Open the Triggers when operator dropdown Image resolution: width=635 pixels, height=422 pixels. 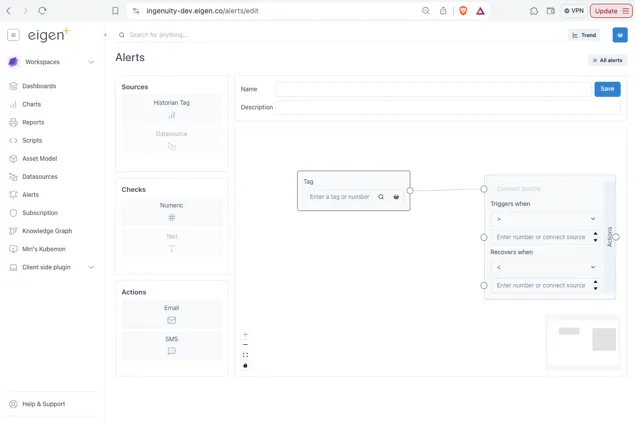pyautogui.click(x=546, y=219)
